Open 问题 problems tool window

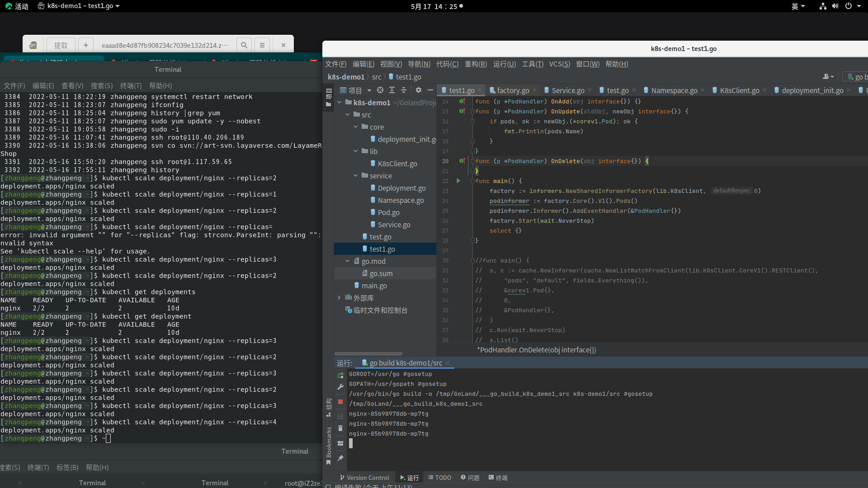470,478
